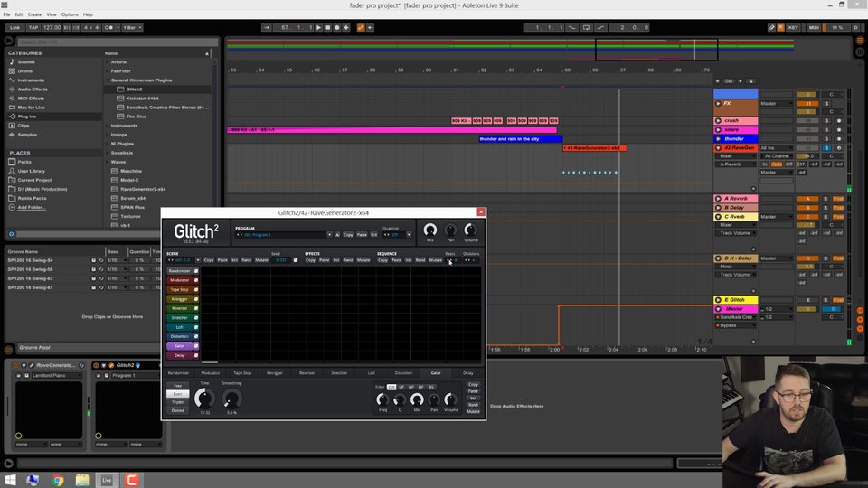
Task: Click the Glitch2 master Mix knob
Action: tap(429, 230)
